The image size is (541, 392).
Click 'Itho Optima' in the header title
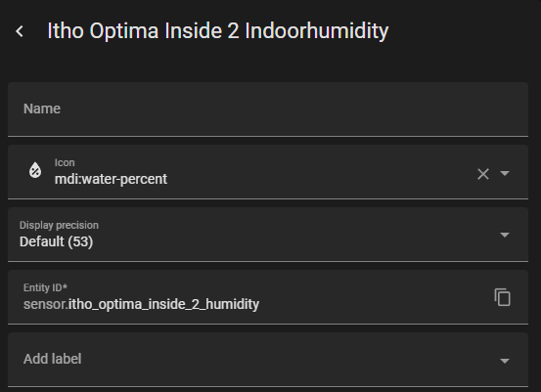(103, 31)
